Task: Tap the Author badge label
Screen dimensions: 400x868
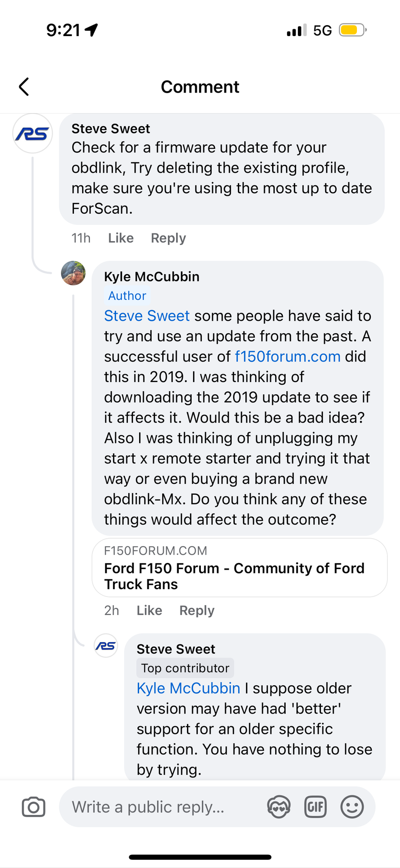Action: click(127, 296)
